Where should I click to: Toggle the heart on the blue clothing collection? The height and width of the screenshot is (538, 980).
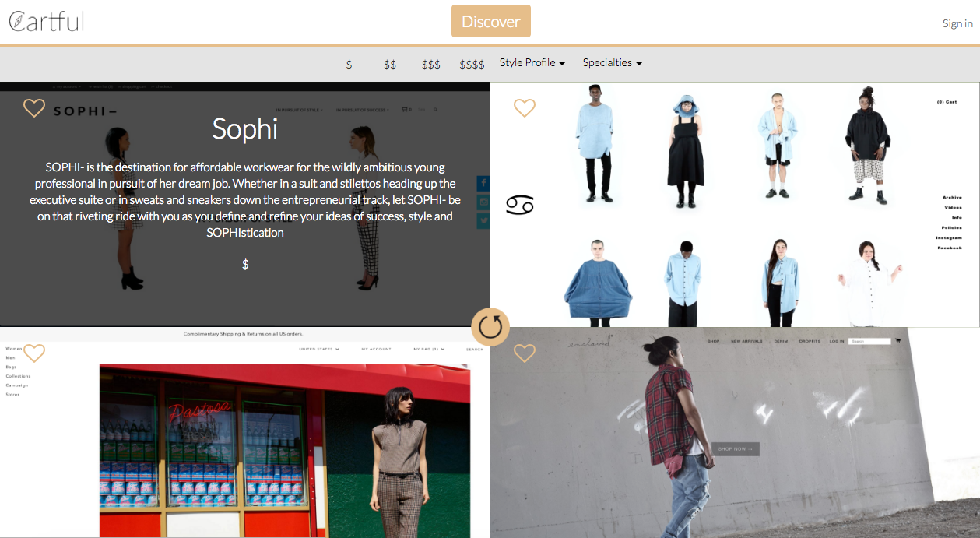click(525, 107)
